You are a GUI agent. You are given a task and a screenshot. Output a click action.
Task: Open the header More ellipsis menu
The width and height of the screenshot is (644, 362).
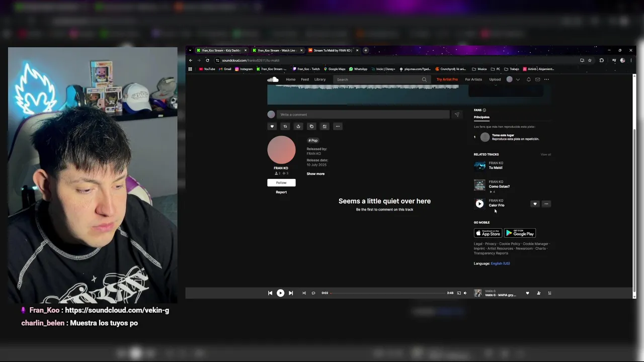(x=546, y=79)
